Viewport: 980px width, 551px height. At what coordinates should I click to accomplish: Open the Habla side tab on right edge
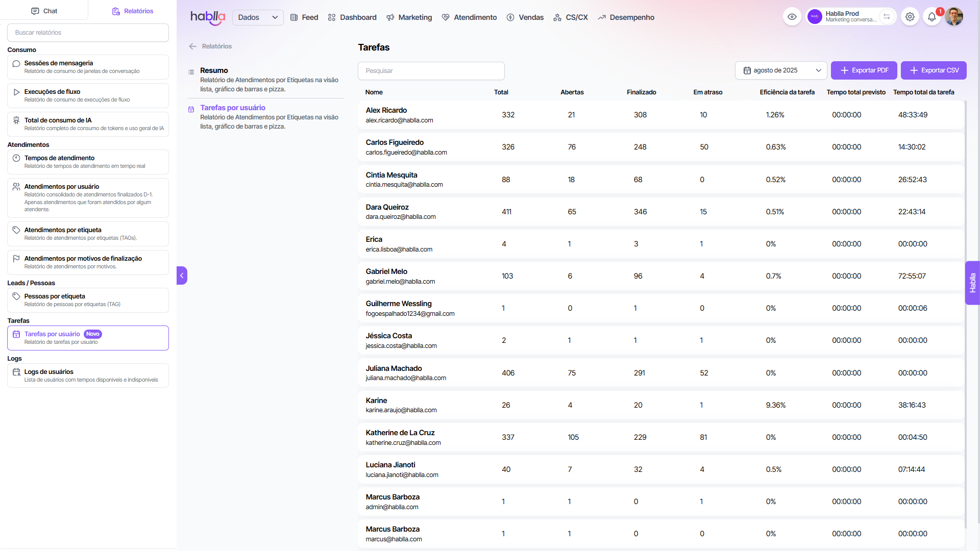point(972,283)
